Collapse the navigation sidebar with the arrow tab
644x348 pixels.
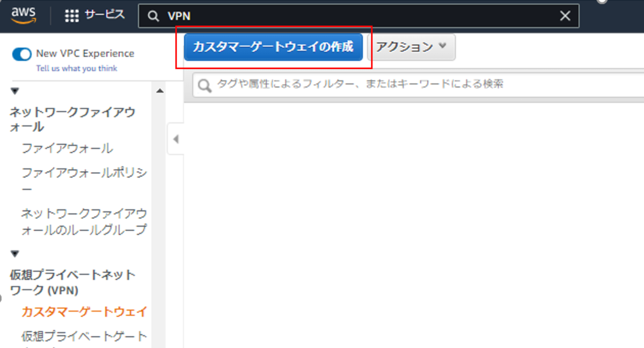pos(175,139)
